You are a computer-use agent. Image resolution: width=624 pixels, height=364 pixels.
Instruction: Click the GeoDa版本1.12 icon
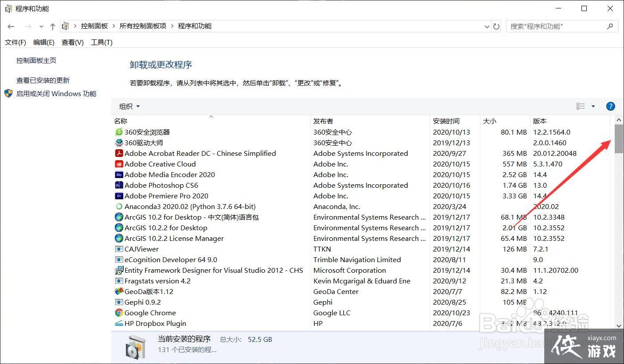119,291
